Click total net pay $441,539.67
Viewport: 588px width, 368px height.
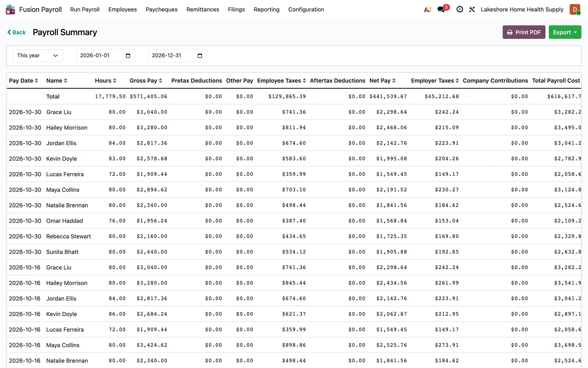click(x=388, y=96)
